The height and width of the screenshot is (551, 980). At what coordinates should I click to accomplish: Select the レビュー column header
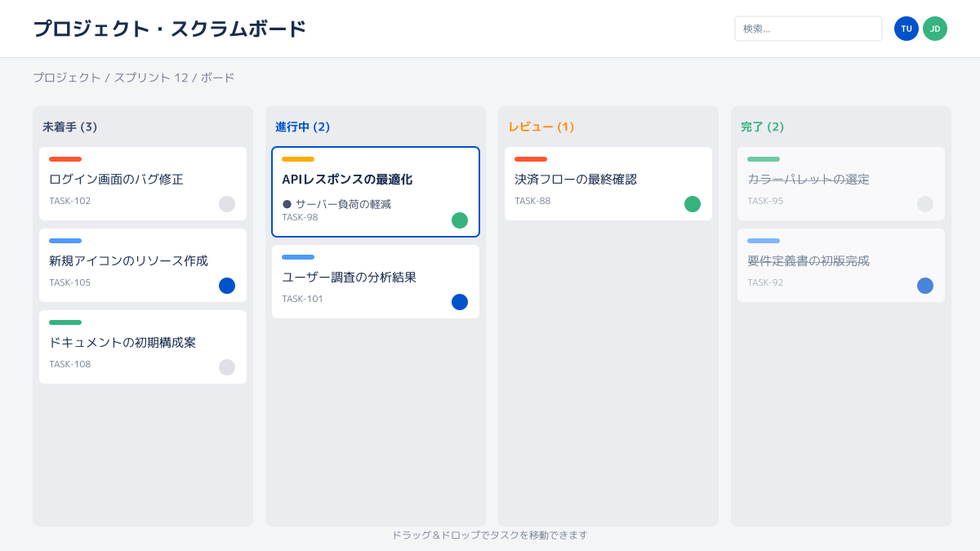(541, 127)
